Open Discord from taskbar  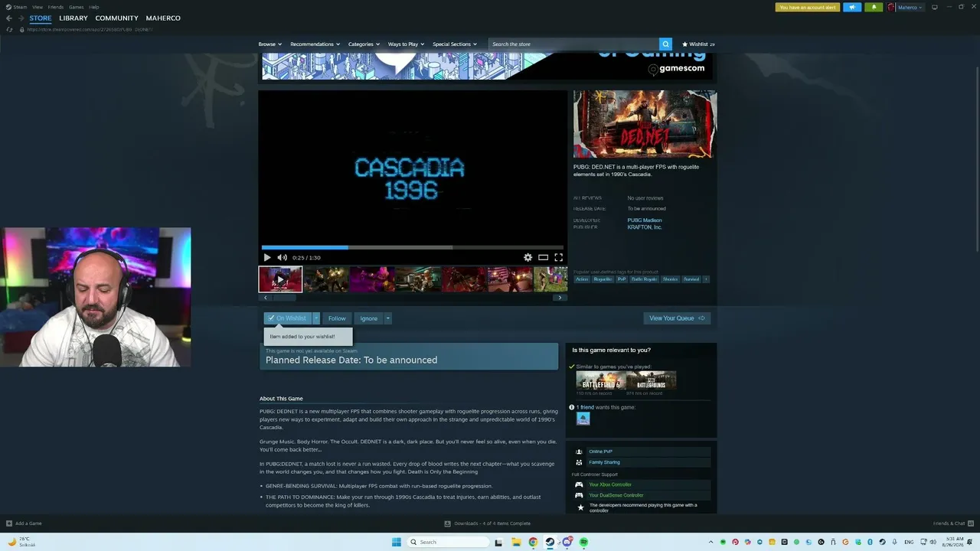pos(567,542)
